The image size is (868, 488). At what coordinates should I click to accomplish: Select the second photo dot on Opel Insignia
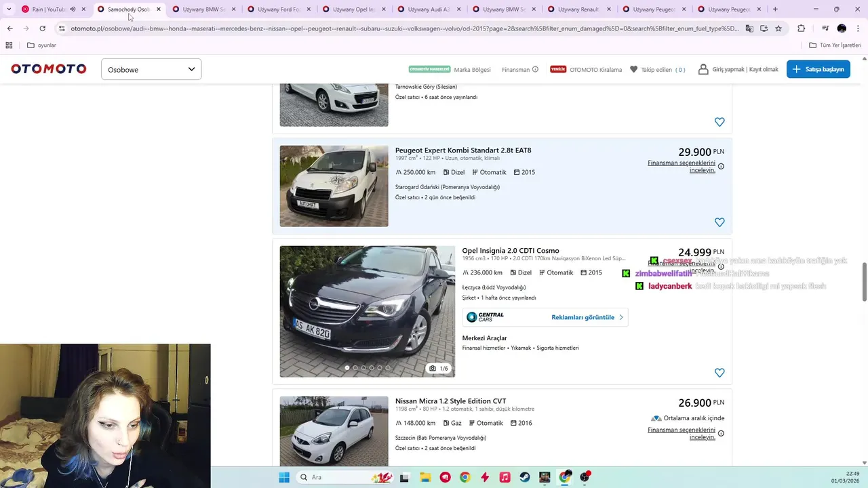(355, 368)
